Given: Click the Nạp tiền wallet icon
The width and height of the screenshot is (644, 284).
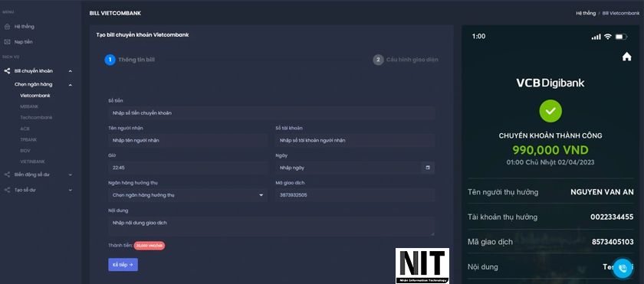Looking at the screenshot, I should click(7, 42).
